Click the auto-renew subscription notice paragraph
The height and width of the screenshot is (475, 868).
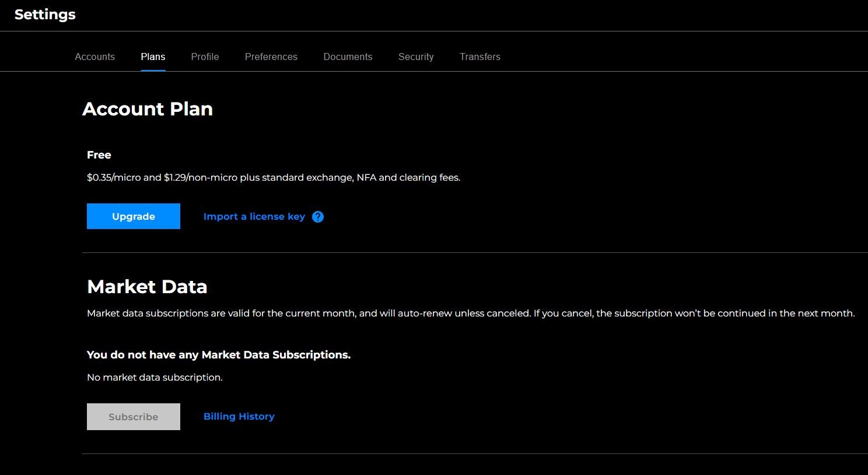[471, 314]
